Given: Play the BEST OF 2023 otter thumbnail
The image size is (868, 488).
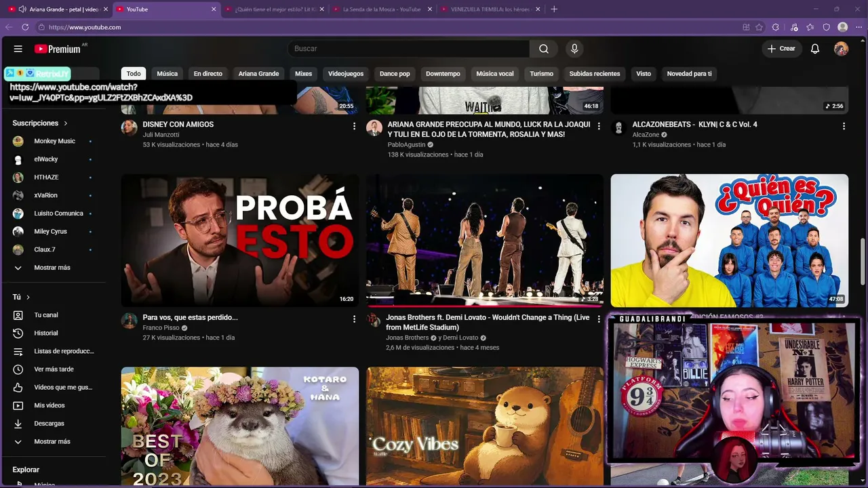Looking at the screenshot, I should tap(240, 426).
